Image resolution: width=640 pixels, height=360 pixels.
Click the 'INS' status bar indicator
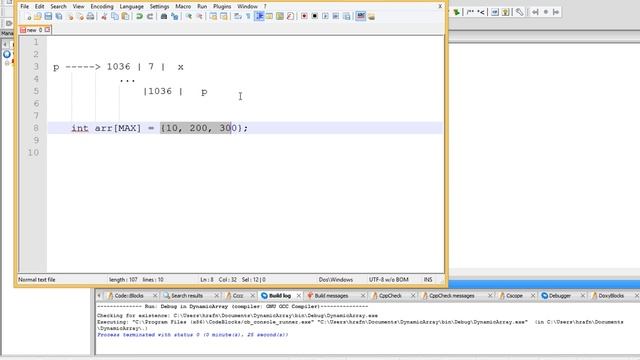pos(428,280)
